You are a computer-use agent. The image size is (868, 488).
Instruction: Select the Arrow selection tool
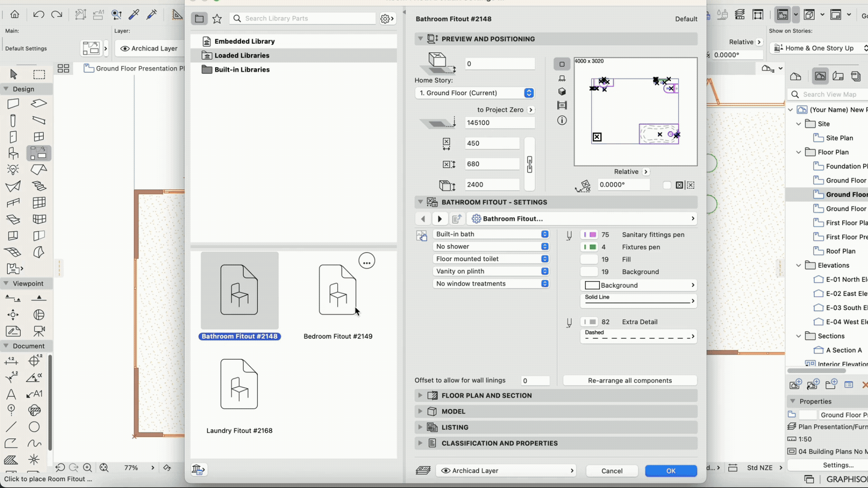(x=13, y=74)
